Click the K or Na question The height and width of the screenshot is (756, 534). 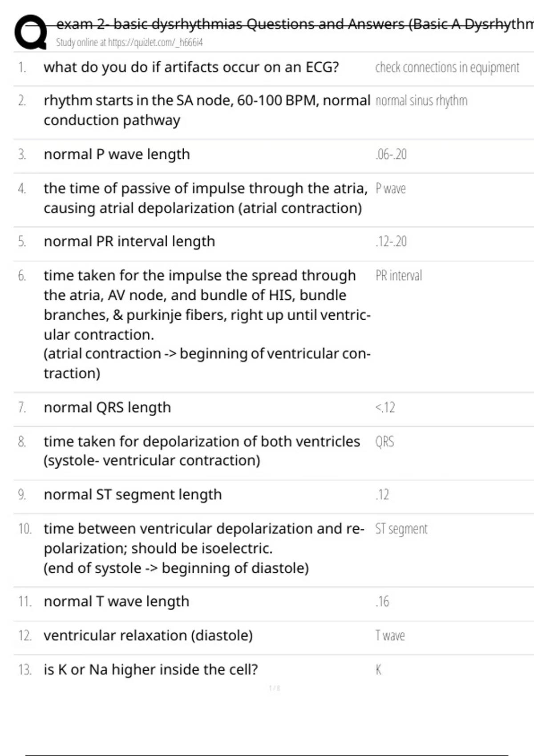click(x=150, y=669)
